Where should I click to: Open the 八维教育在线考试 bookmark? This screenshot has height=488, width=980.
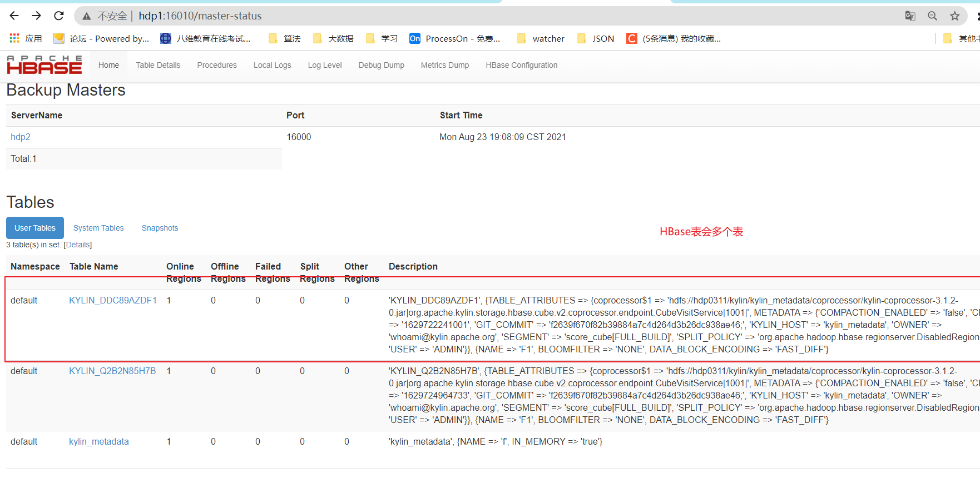point(205,38)
